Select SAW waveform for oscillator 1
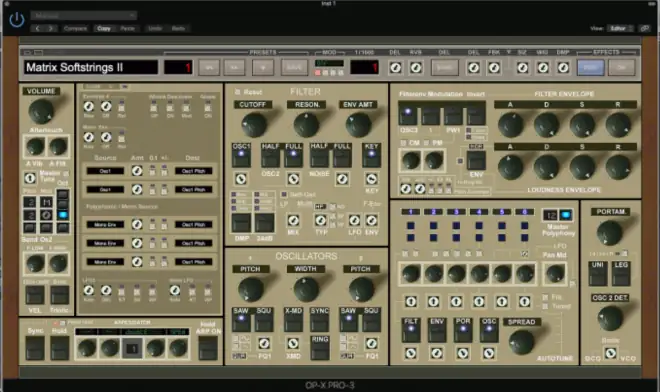 tap(241, 320)
